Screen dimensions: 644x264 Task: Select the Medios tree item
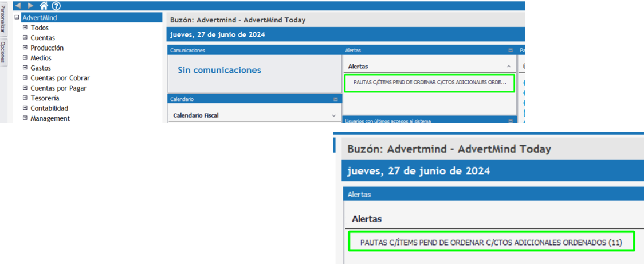coord(41,58)
